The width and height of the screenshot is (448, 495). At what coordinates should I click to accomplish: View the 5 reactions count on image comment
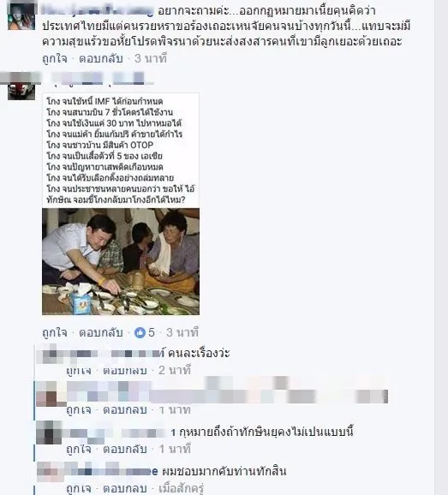point(152,332)
